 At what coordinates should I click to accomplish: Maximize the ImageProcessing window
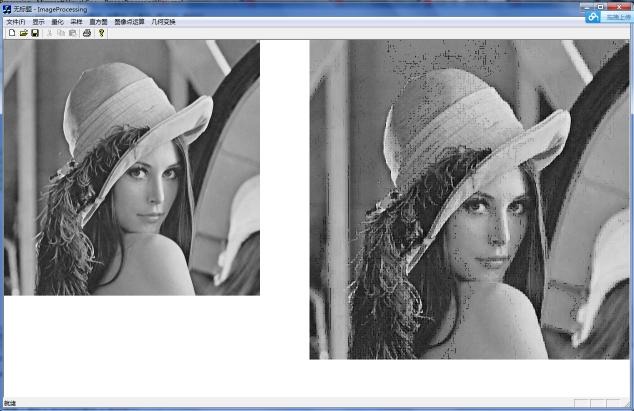(x=600, y=7)
